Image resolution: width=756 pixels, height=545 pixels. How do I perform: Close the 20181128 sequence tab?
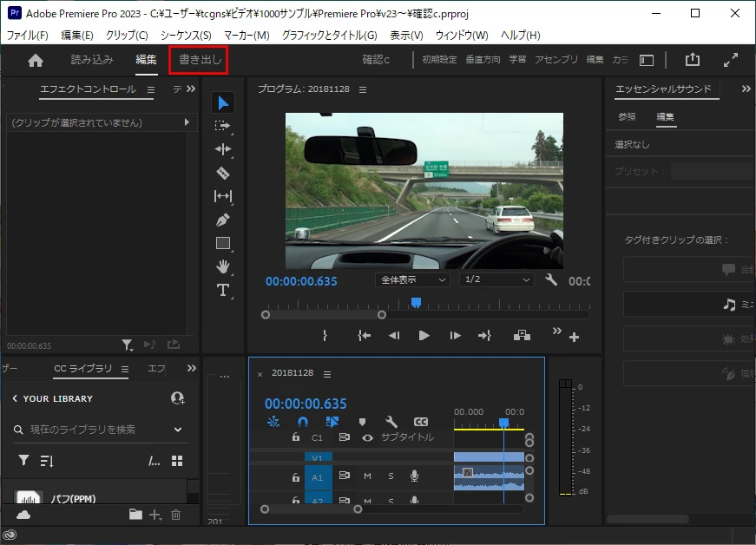click(260, 374)
